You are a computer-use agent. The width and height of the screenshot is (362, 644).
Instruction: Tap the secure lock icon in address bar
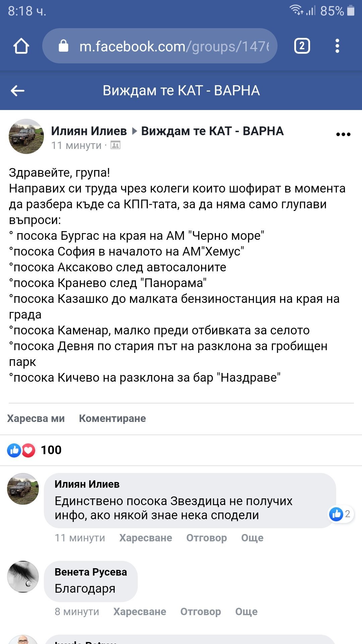(x=63, y=46)
